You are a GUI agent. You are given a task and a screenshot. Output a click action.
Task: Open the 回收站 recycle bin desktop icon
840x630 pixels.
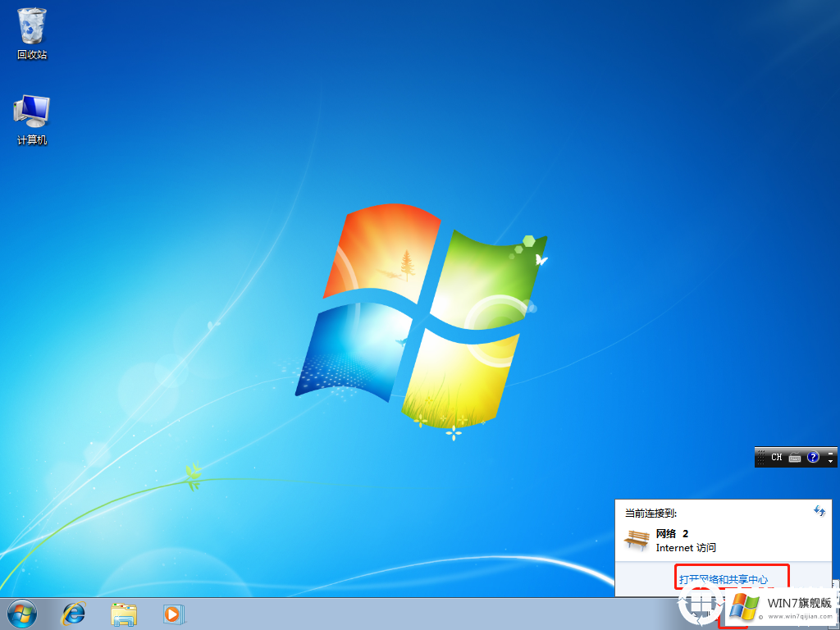point(32,33)
